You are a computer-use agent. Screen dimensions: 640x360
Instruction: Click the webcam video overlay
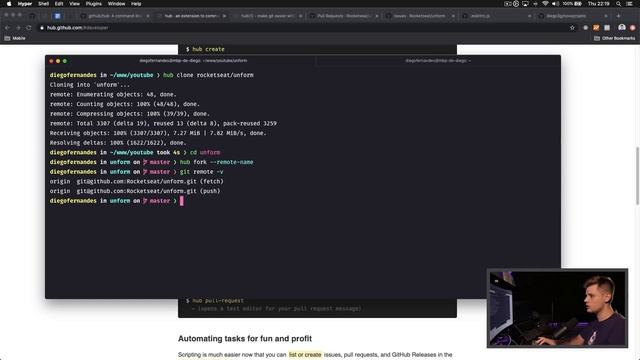pos(557,308)
